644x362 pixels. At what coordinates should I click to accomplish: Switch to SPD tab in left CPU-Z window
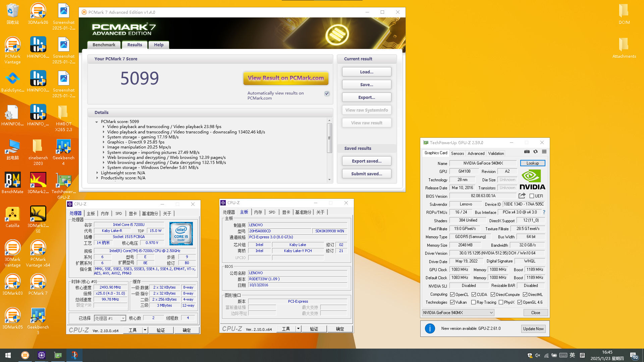pos(119,214)
